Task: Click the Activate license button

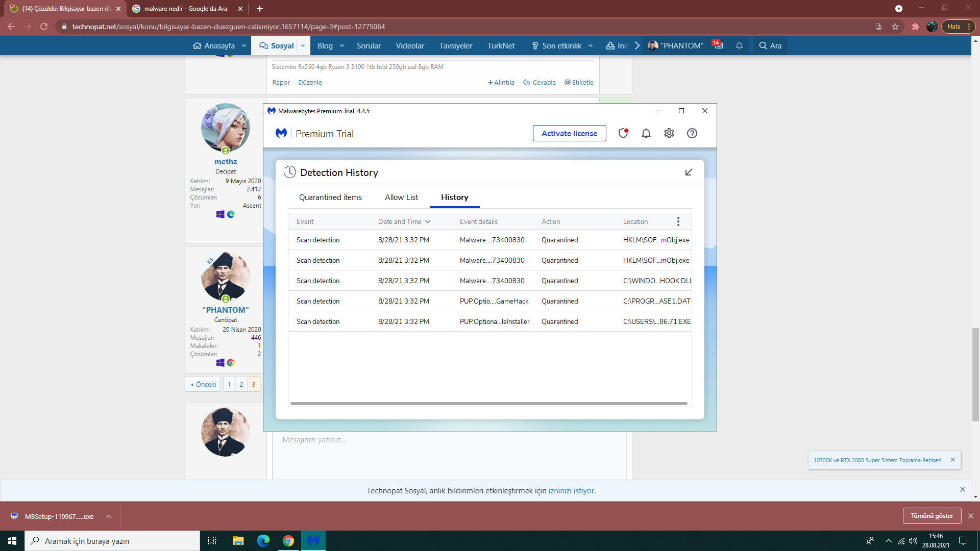Action: [x=569, y=133]
